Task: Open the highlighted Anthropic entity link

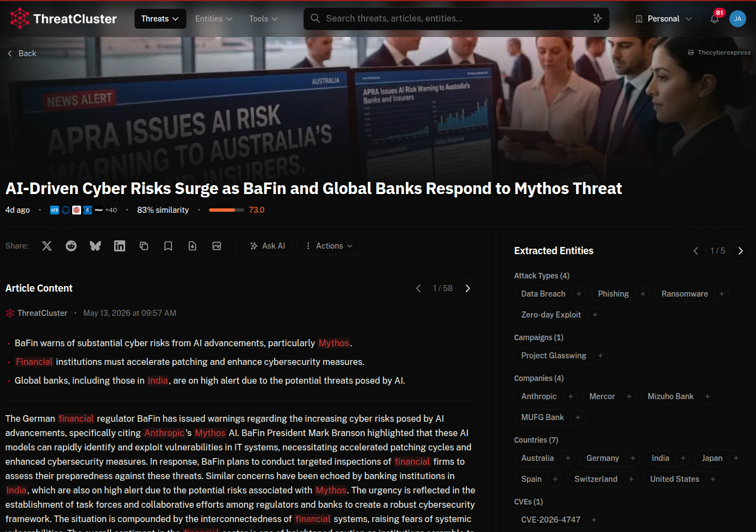Action: coord(164,433)
